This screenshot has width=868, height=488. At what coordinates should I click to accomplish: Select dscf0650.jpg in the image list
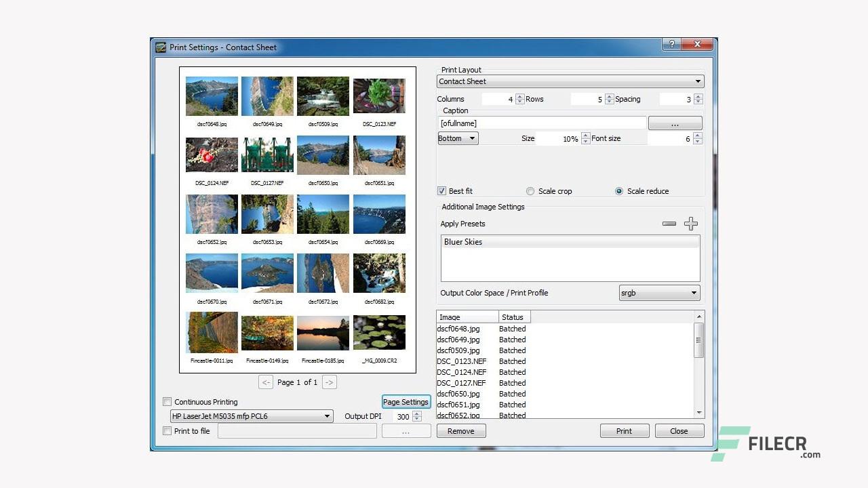tap(458, 394)
